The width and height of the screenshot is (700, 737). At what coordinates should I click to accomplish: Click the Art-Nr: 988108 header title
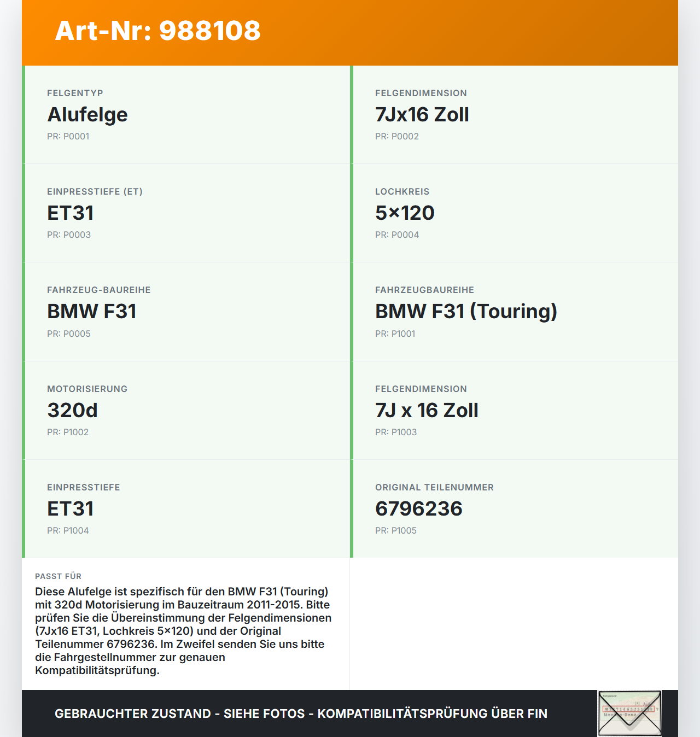pyautogui.click(x=158, y=31)
